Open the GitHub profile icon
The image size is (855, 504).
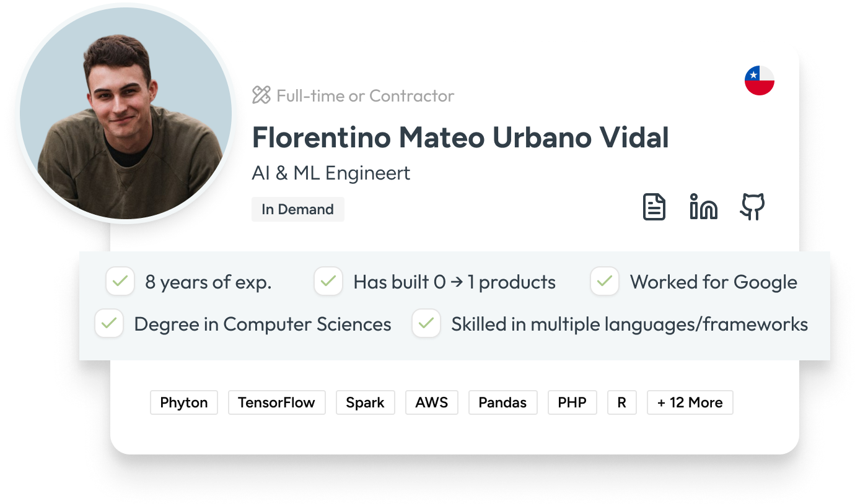(x=752, y=207)
